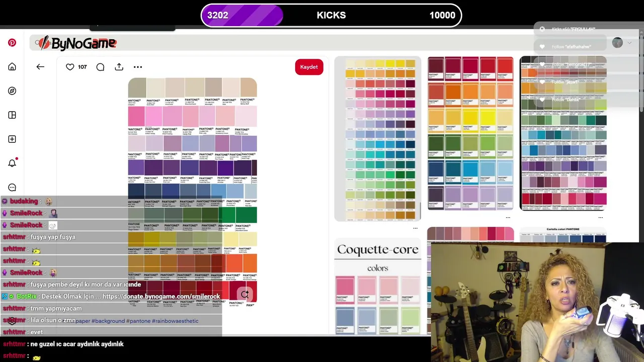Open the red and green Pantone swatches pin

click(470, 133)
